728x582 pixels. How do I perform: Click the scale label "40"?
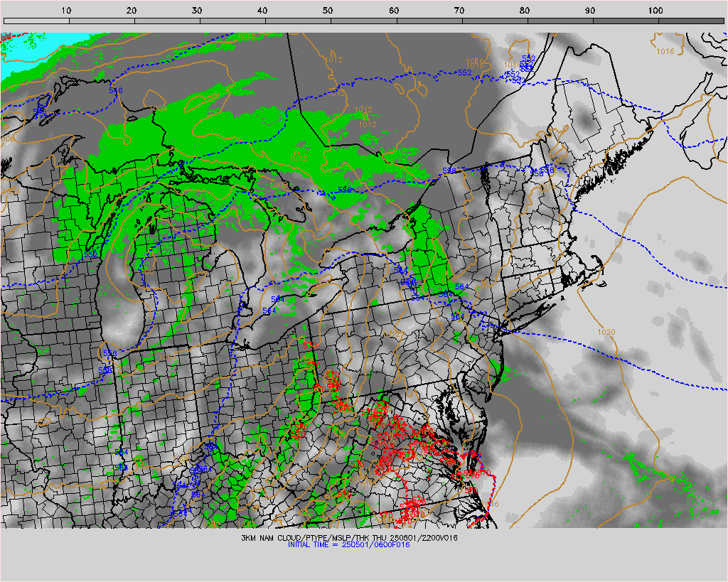tap(263, 10)
